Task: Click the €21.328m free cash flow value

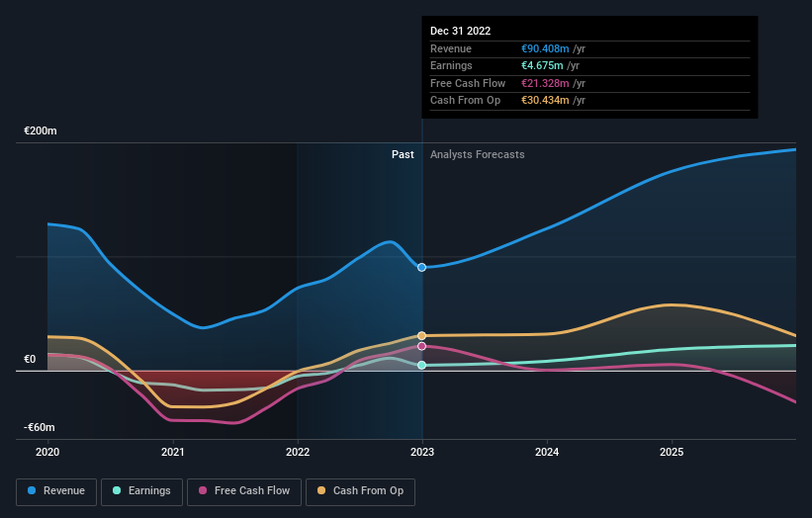Action: pyautogui.click(x=545, y=83)
